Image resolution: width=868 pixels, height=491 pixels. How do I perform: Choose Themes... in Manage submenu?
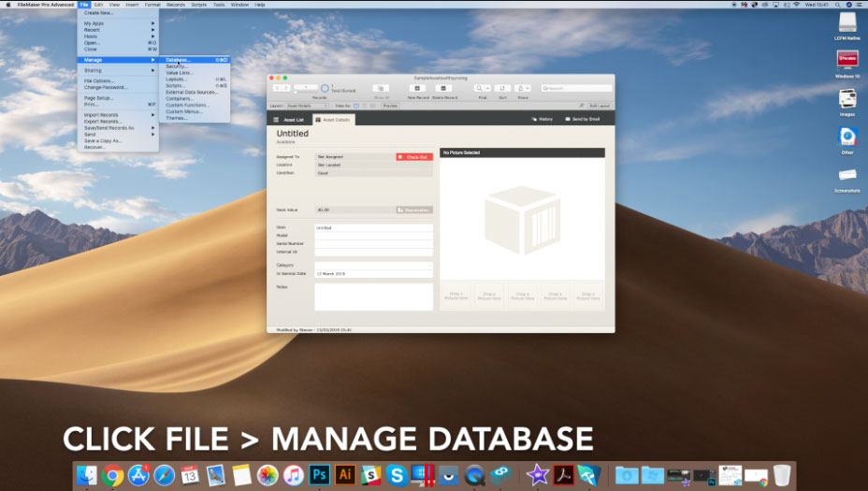(x=195, y=118)
